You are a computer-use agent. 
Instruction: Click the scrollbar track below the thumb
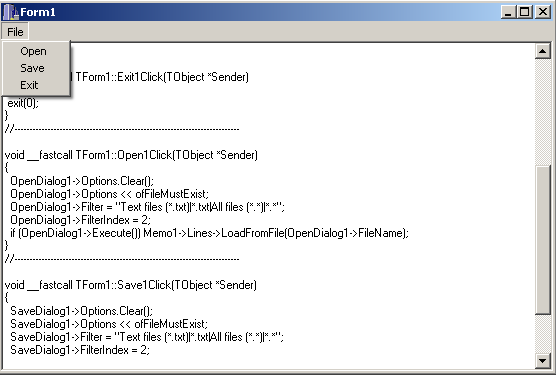click(x=542, y=334)
